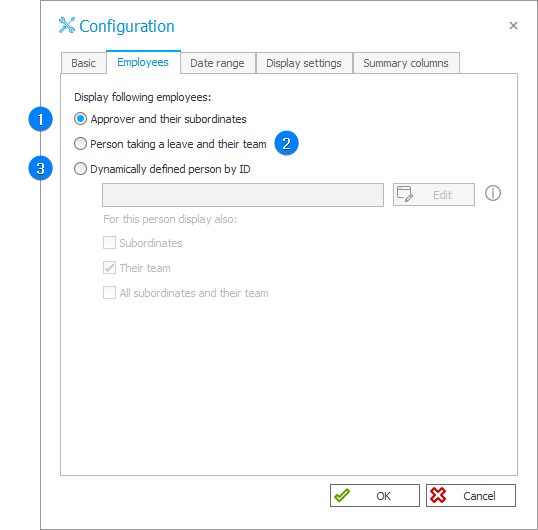Confirm with the OK button
Screen dimensions: 538x530
(375, 495)
